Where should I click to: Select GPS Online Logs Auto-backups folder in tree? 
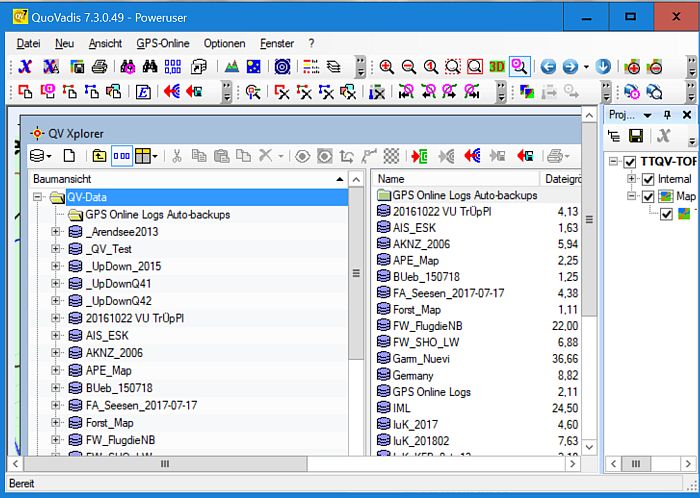158,214
